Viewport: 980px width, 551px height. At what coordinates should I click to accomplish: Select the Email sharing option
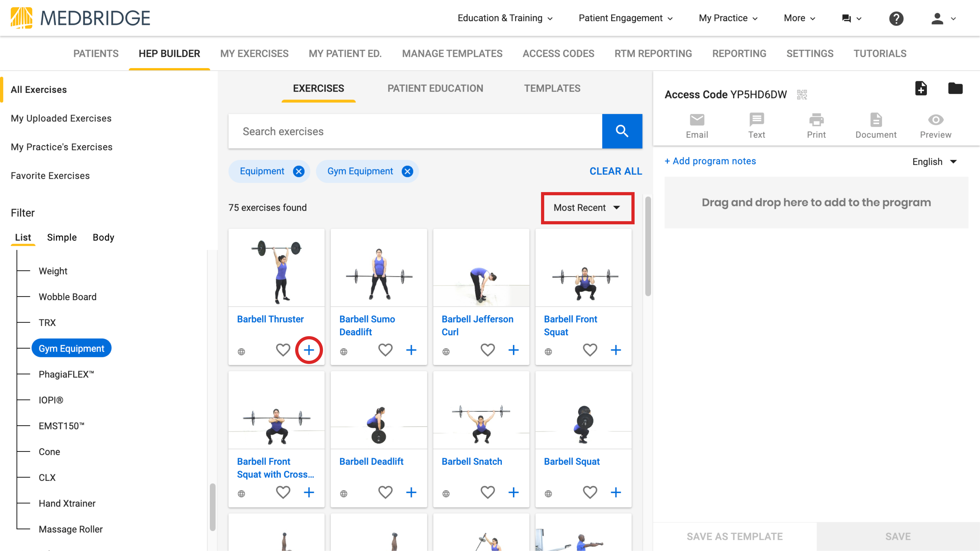click(x=697, y=125)
